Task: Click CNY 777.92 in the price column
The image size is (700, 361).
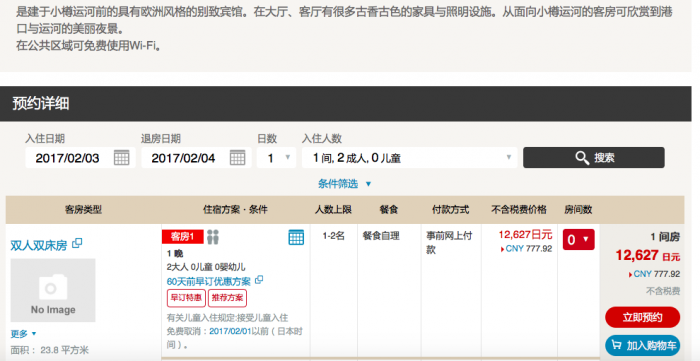Action: pos(526,249)
